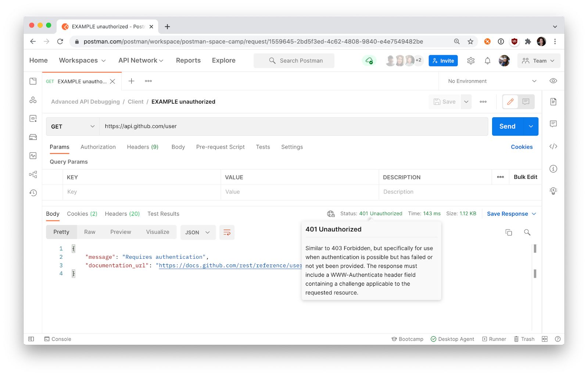Open Help icon in status bar
The image size is (588, 376).
coord(557,339)
